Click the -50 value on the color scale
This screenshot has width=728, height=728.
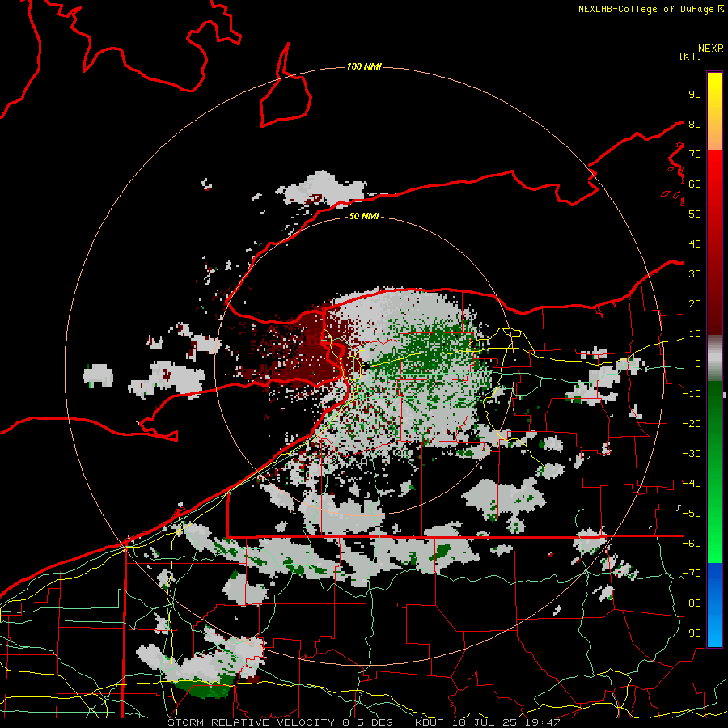[x=692, y=514]
